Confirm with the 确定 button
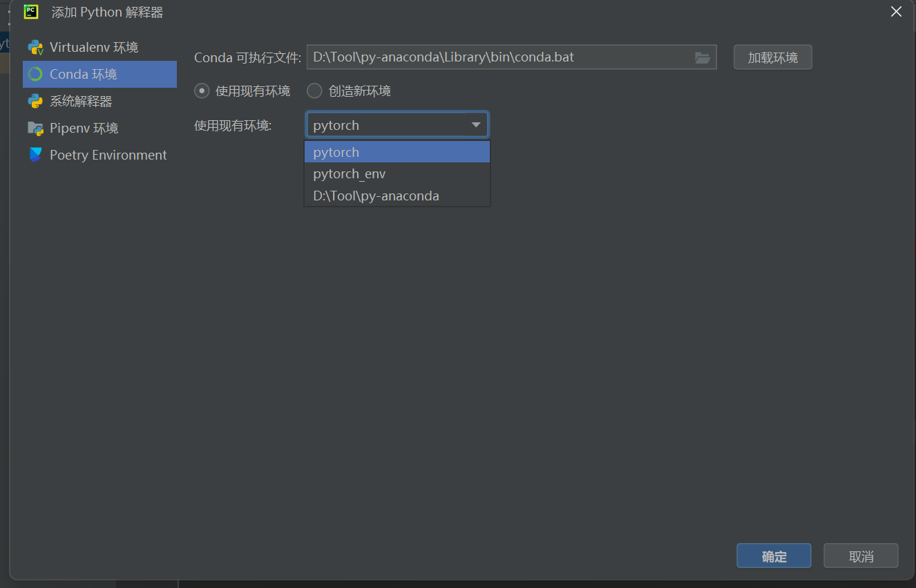Screen dimensions: 916x588 coord(774,556)
